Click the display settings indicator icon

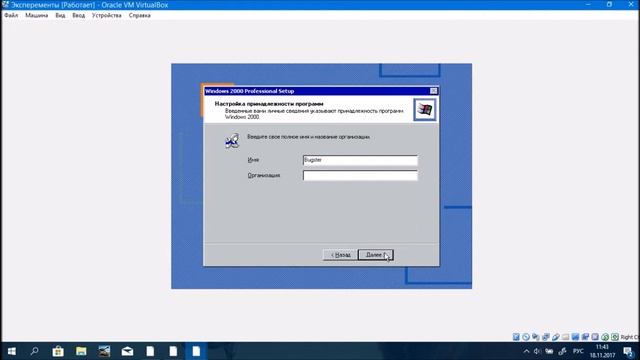click(575, 337)
